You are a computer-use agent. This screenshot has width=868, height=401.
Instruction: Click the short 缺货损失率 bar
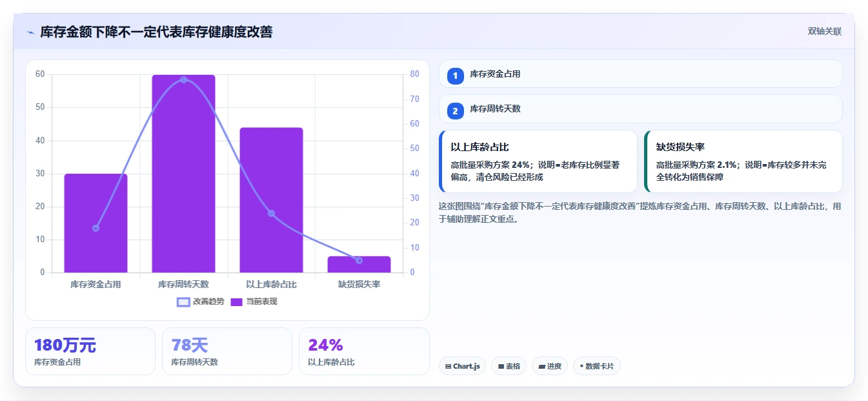click(x=359, y=264)
